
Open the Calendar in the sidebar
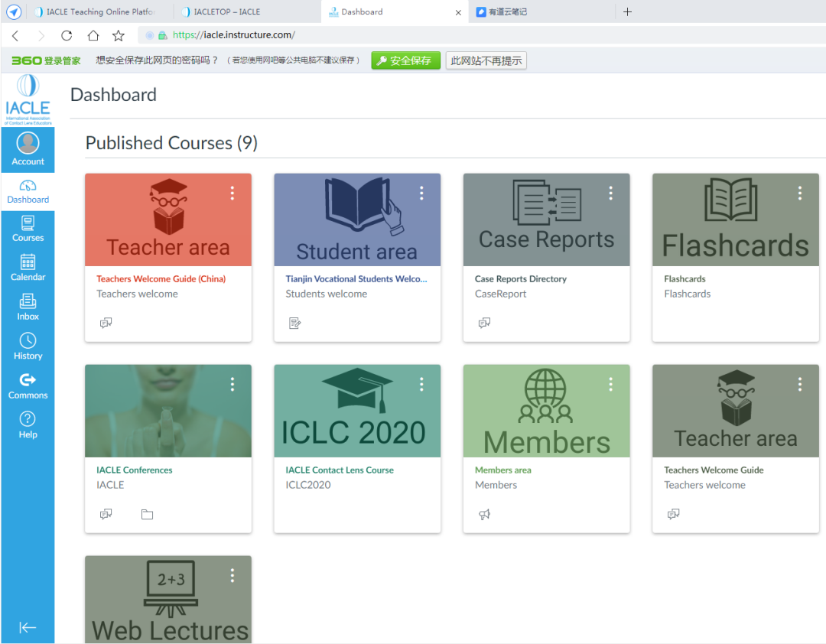click(x=28, y=267)
